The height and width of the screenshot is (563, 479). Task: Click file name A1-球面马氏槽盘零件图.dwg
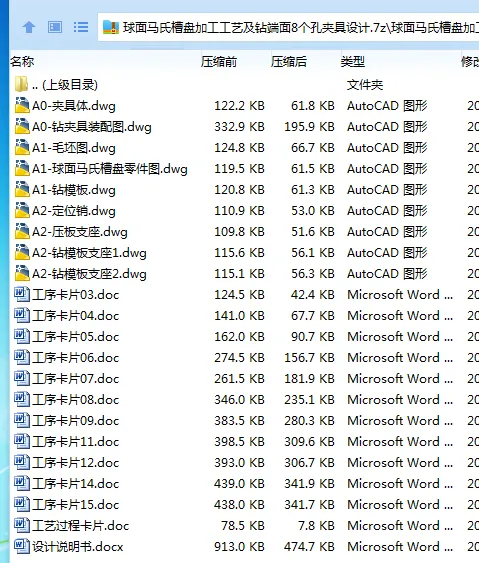pyautogui.click(x=110, y=169)
